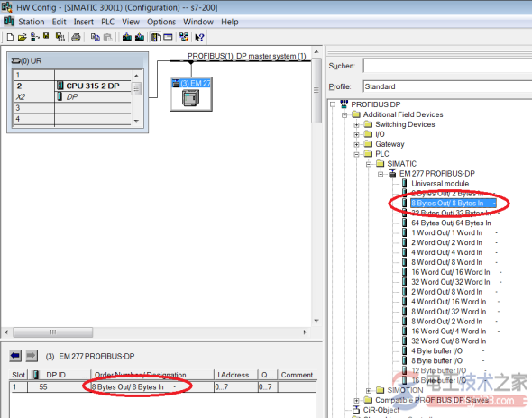Expand the Switching Devices folder
532x418 pixels.
pyautogui.click(x=356, y=124)
